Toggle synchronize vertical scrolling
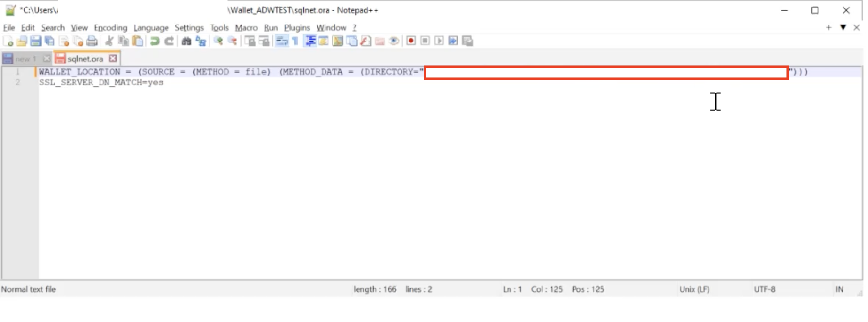868x322 pixels. pyautogui.click(x=250, y=41)
